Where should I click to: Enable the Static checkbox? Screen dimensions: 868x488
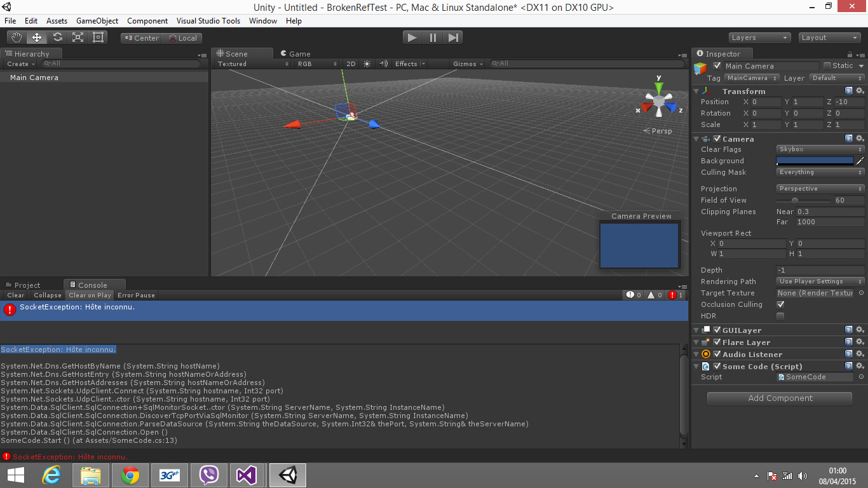coord(827,65)
